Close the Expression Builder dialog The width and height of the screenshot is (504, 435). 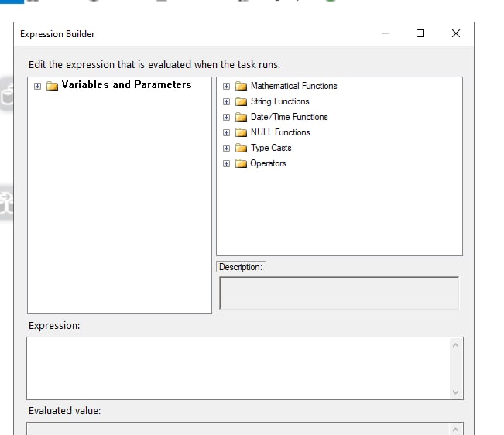(456, 33)
